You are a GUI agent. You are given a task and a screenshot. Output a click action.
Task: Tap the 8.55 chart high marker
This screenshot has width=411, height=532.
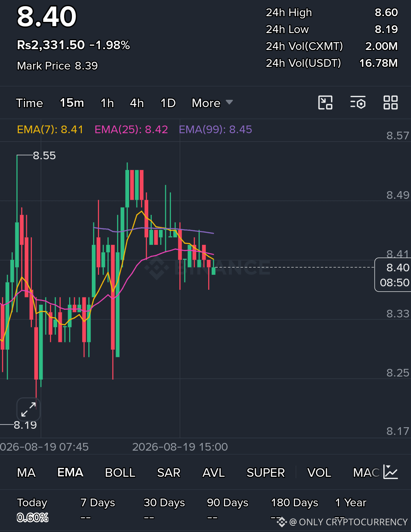(44, 155)
